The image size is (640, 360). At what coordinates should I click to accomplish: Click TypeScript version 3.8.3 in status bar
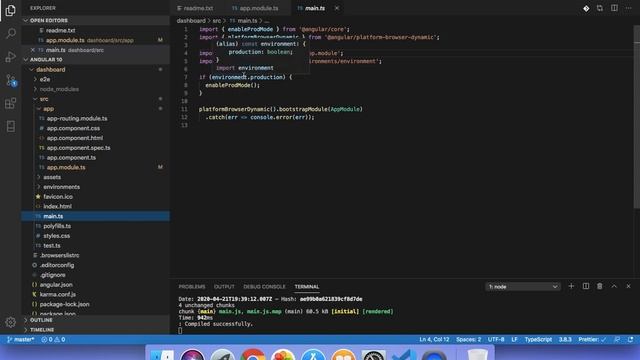click(565, 340)
